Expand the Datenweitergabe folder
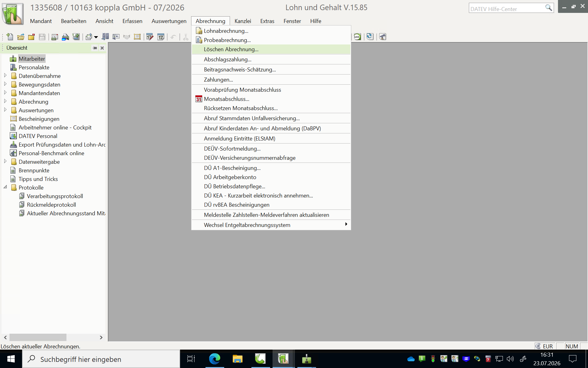Image resolution: width=588 pixels, height=368 pixels. pyautogui.click(x=5, y=161)
